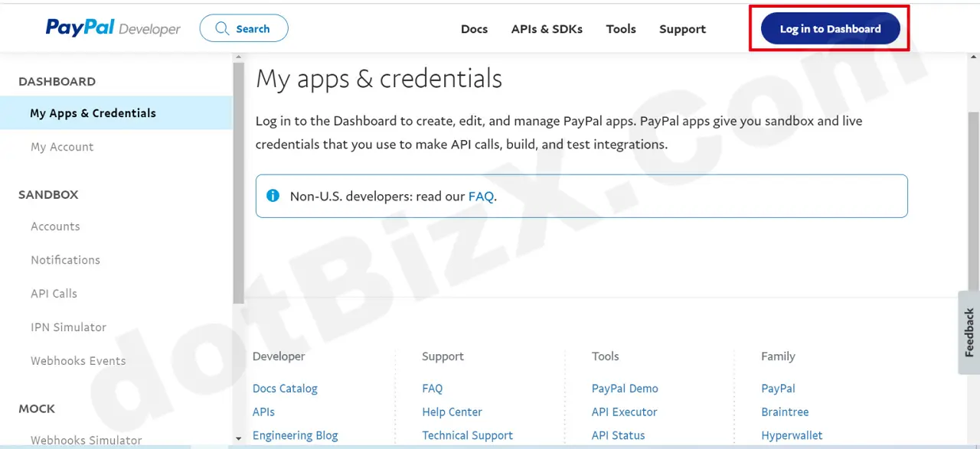Click the sidebar vertical scrollbar
This screenshot has width=980, height=449.
238,184
